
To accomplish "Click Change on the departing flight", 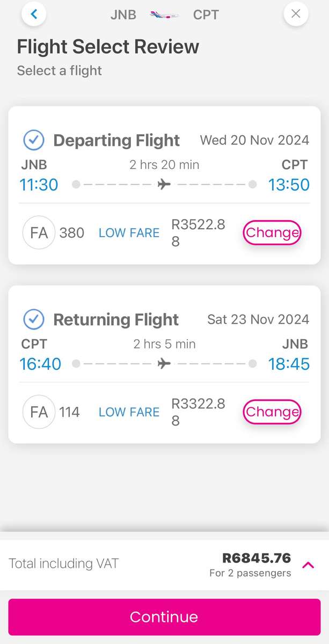I will point(272,232).
